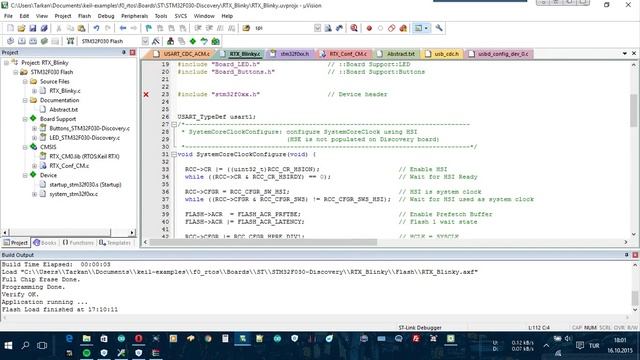Open the Project menu
The height and width of the screenshot is (360, 640).
coord(62,16)
